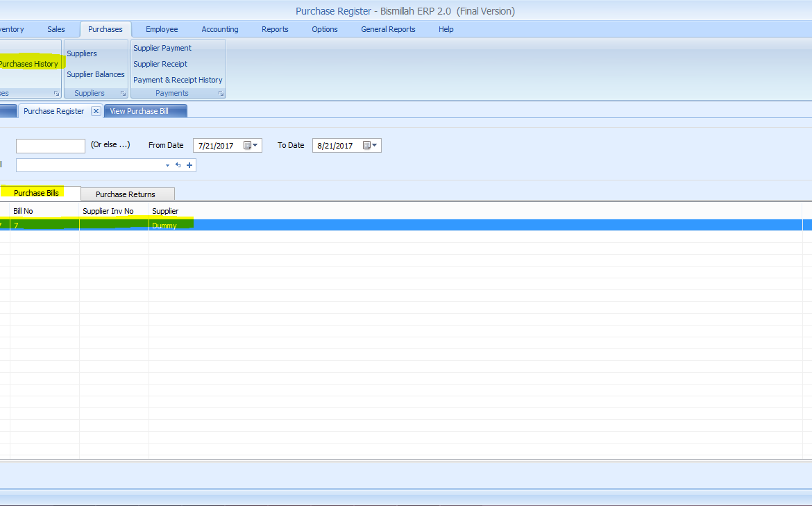
Task: Click the plus icon in the combo box
Action: pyautogui.click(x=189, y=165)
